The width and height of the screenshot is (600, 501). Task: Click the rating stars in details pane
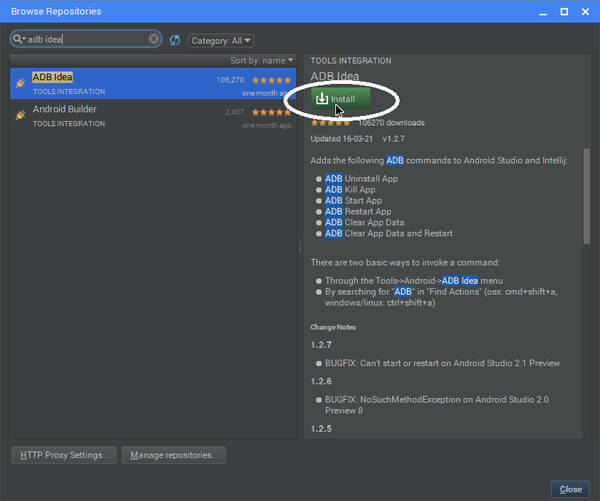(x=330, y=123)
